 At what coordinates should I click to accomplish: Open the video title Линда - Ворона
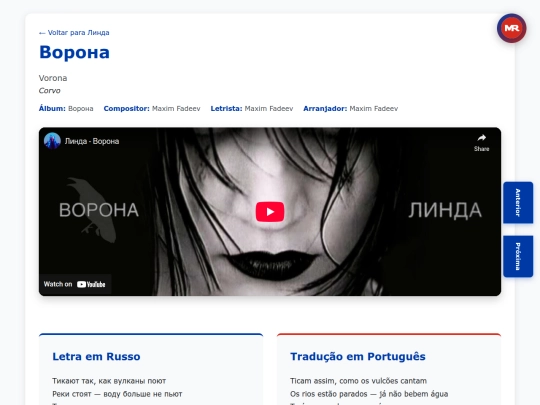92,141
